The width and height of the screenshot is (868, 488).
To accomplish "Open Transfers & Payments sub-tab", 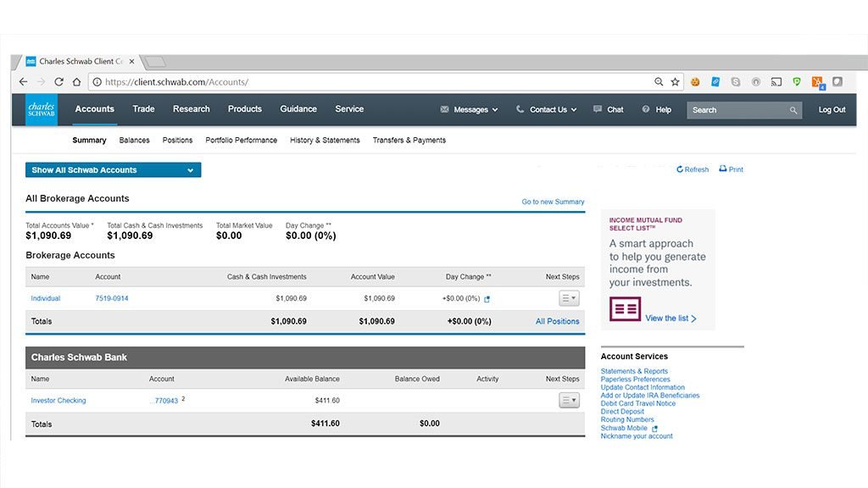I will click(409, 140).
